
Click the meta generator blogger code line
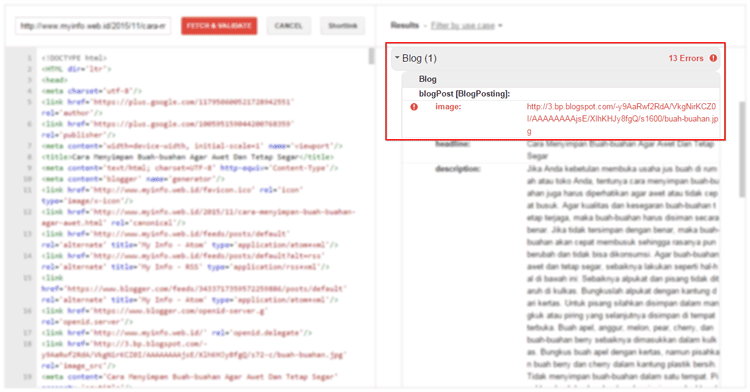(132, 179)
